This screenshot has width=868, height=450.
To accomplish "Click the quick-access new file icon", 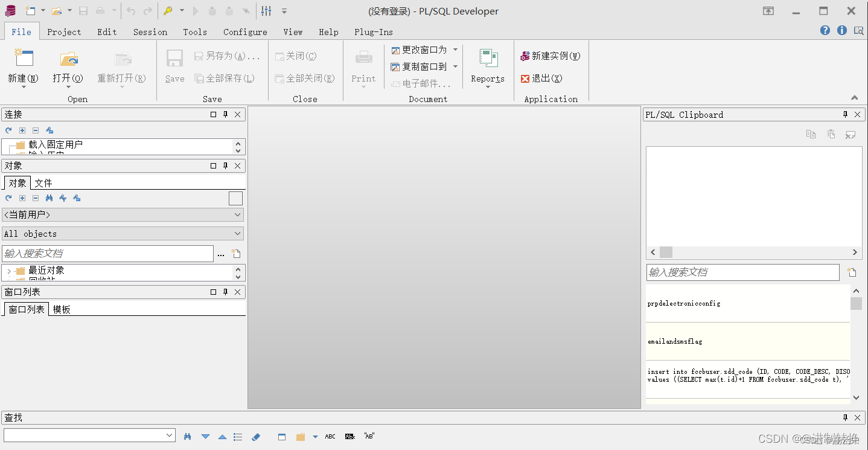I will click(x=30, y=11).
